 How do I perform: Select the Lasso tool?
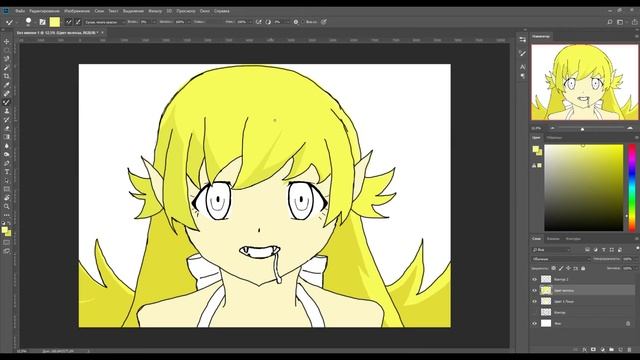[x=7, y=59]
